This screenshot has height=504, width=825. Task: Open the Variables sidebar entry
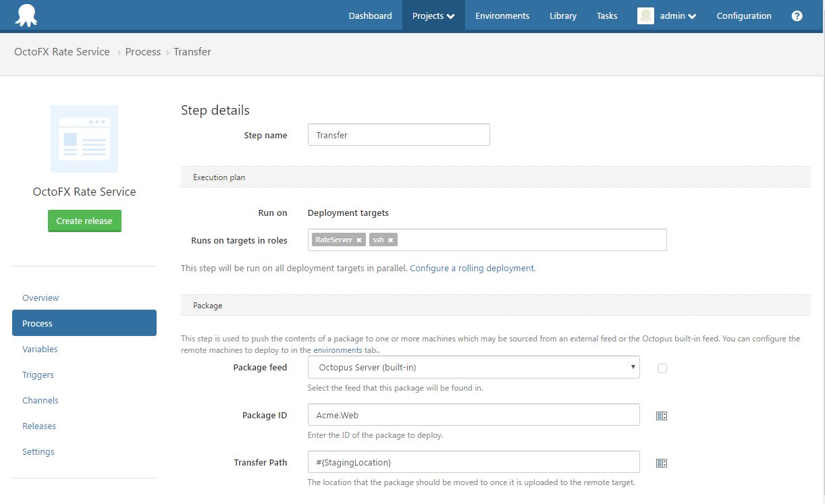click(x=40, y=349)
